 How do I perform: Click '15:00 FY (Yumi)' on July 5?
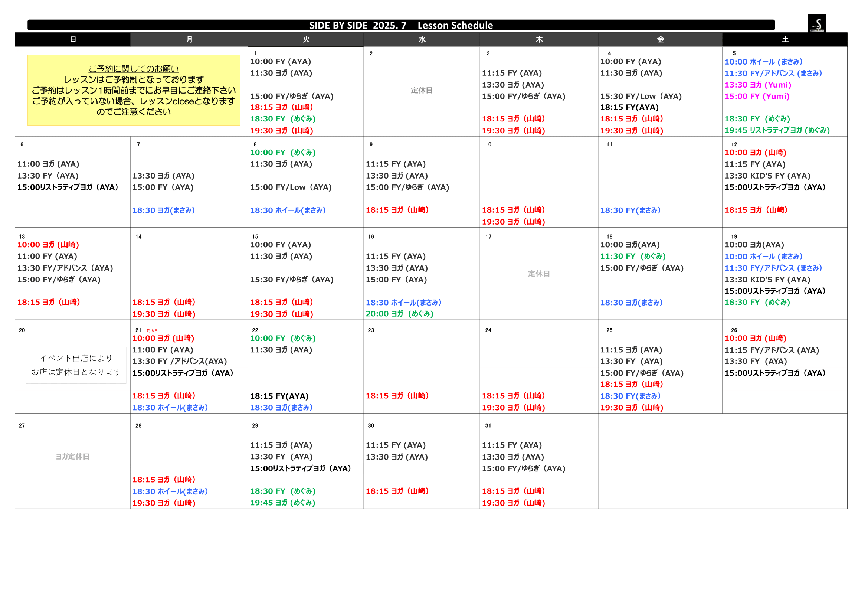757,96
